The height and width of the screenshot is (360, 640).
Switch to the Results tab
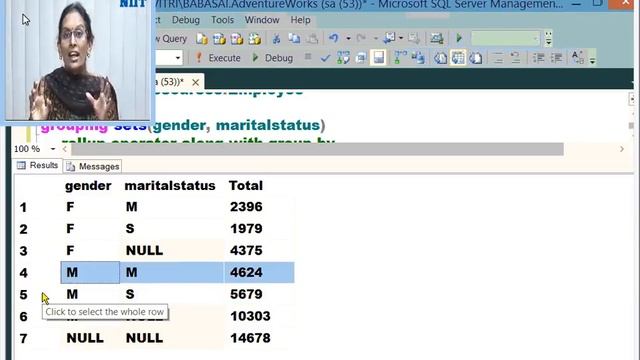point(38,165)
